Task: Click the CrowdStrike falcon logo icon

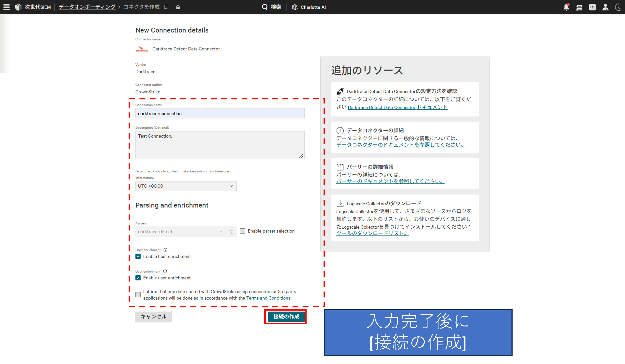Action: [x=18, y=7]
